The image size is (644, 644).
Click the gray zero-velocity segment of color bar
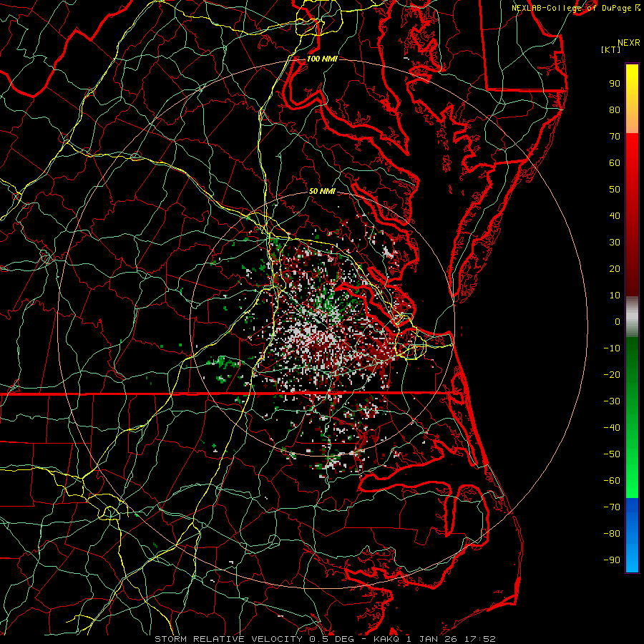coord(632,317)
